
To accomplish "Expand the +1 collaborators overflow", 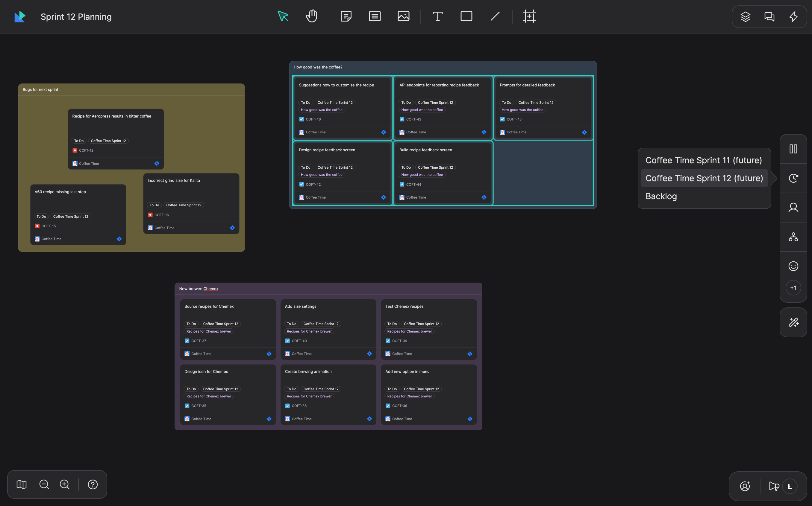I will [793, 287].
